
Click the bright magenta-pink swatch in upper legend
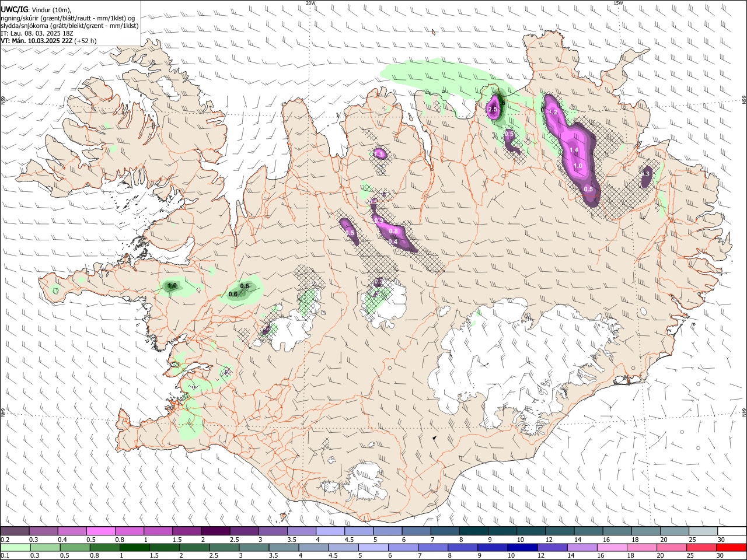(x=100, y=531)
